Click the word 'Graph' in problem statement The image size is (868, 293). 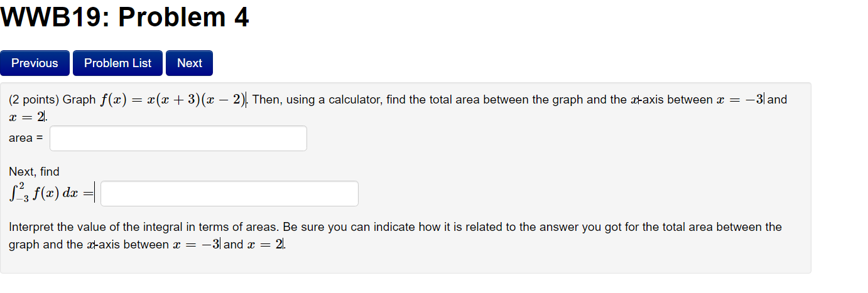[79, 100]
